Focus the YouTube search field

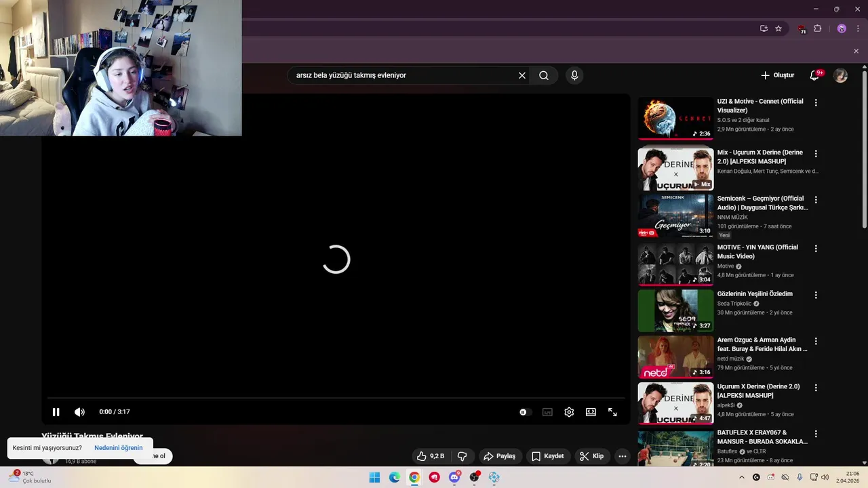(x=403, y=75)
